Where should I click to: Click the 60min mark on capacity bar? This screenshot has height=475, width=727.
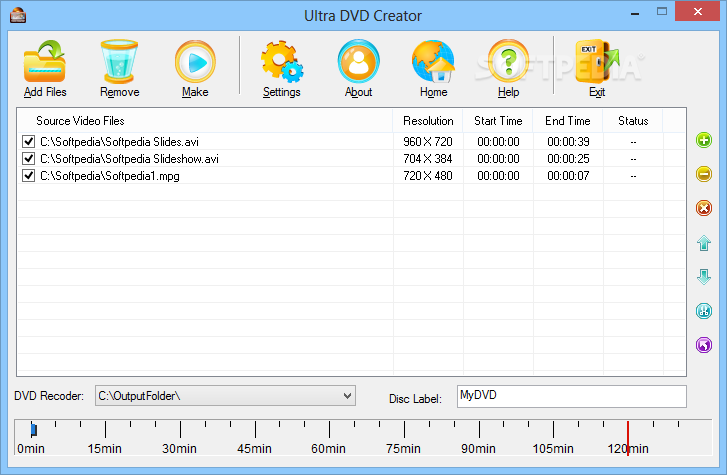click(x=328, y=449)
